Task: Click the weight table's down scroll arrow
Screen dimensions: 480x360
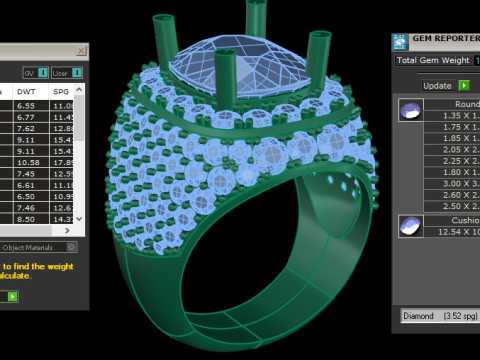Action: (79, 219)
